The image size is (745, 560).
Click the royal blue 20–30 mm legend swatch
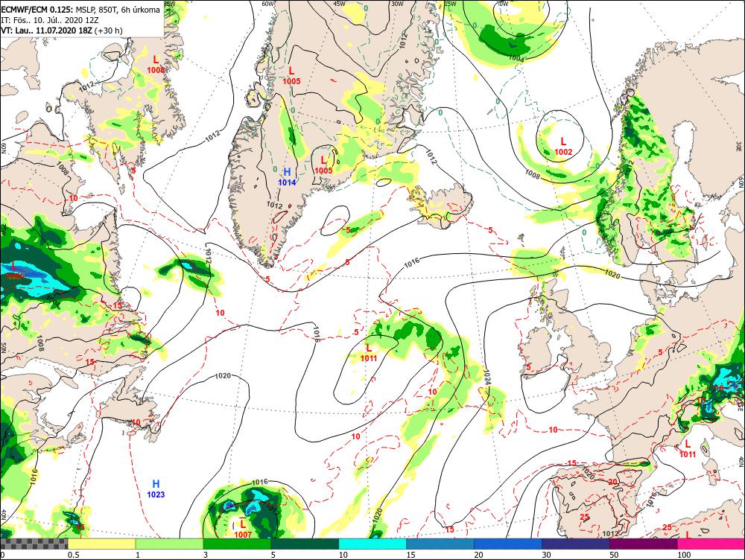508,544
